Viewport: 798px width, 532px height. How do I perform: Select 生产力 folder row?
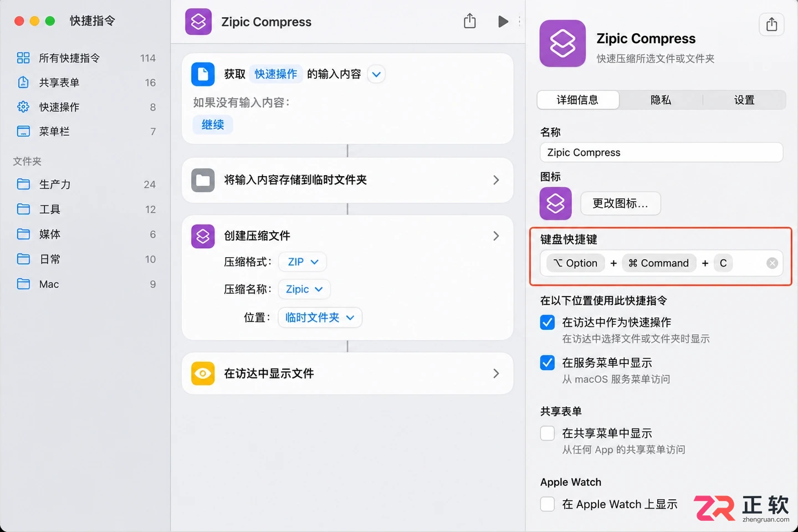tap(86, 184)
